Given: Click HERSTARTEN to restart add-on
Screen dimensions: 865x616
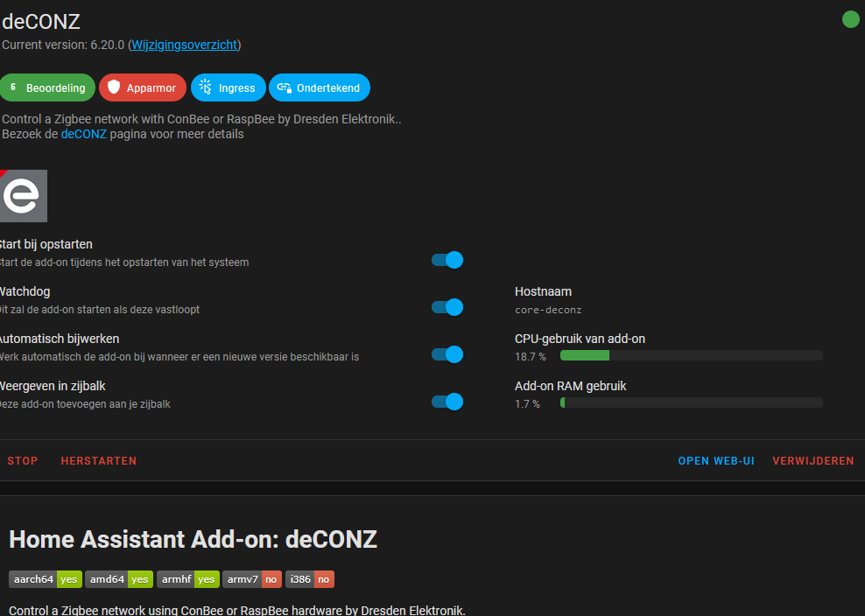Looking at the screenshot, I should [99, 461].
